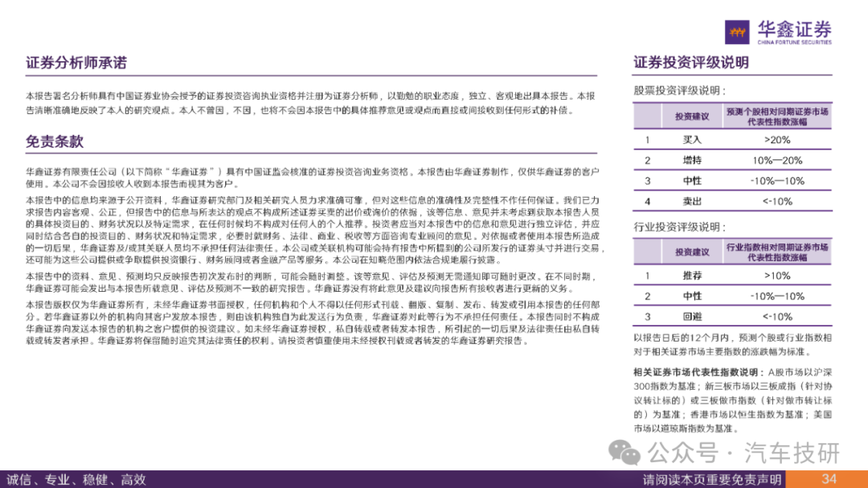Viewport: 868px width, 488px height.
Task: Click the 买入 rating cell
Action: point(692,140)
